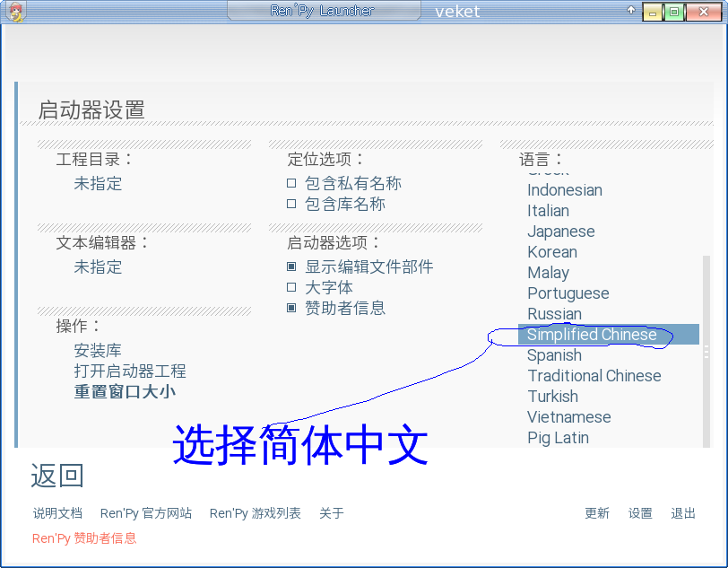Select Russian language
728x568 pixels.
(554, 314)
